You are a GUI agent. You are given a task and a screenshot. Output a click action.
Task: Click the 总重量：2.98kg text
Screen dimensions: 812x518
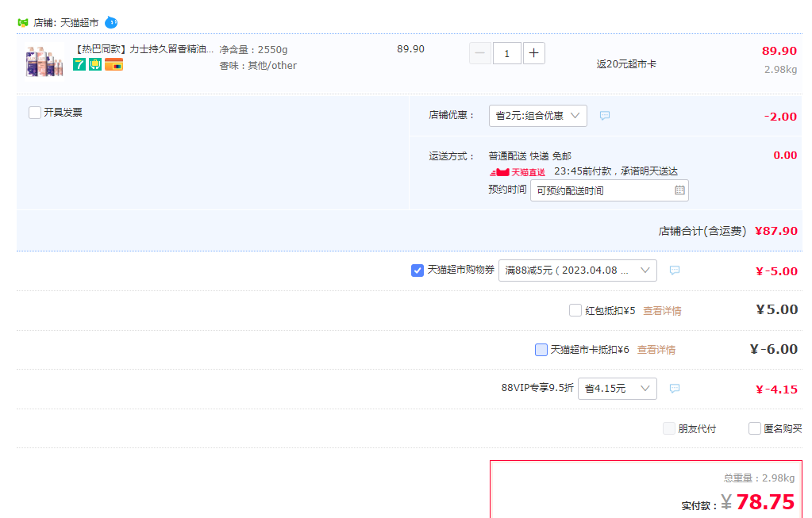(759, 478)
